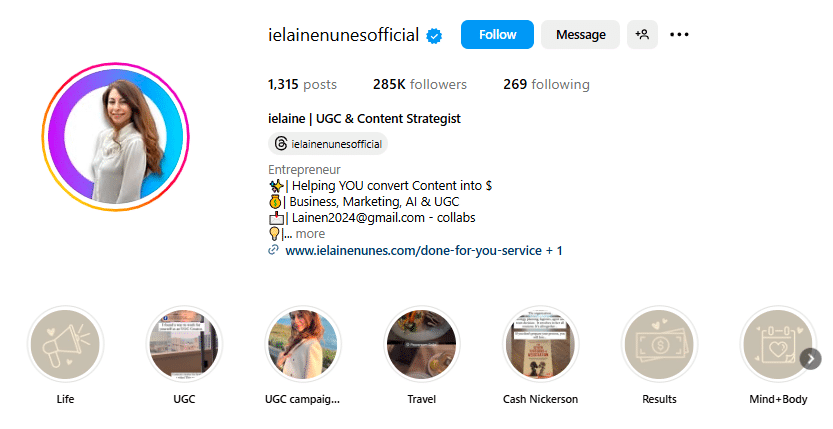This screenshot has width=833, height=429.
Task: Click the link chain icon in bio
Action: (x=273, y=251)
